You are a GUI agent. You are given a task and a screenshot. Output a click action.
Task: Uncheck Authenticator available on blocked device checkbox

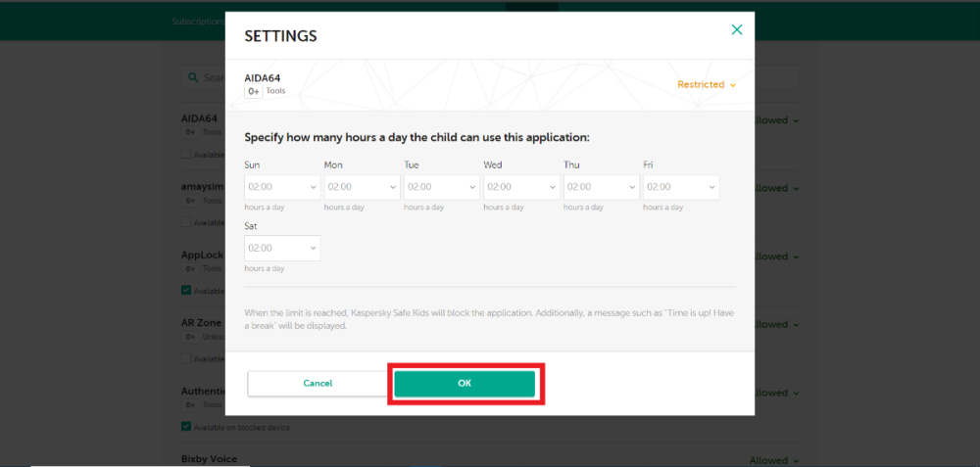(x=186, y=427)
